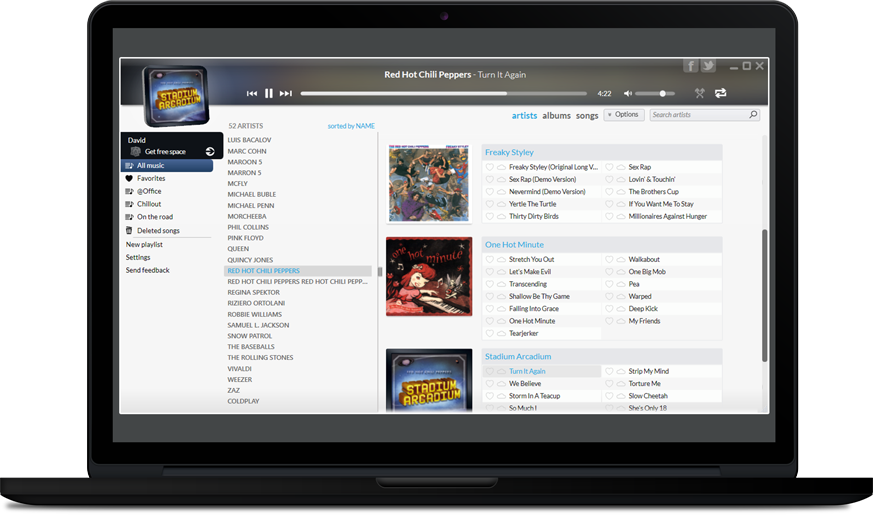Viewport: 873px width, 515px height.
Task: Select artist THE ROLLING STONES
Action: [x=260, y=357]
